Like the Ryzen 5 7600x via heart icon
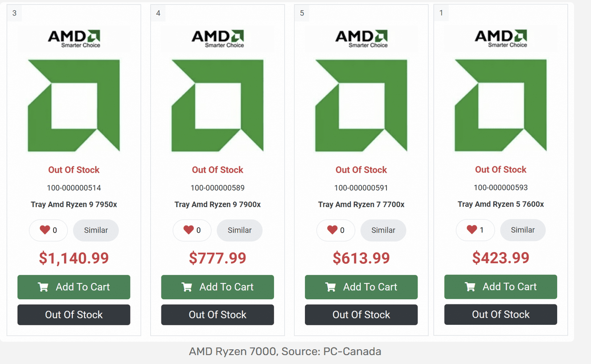 [472, 229]
